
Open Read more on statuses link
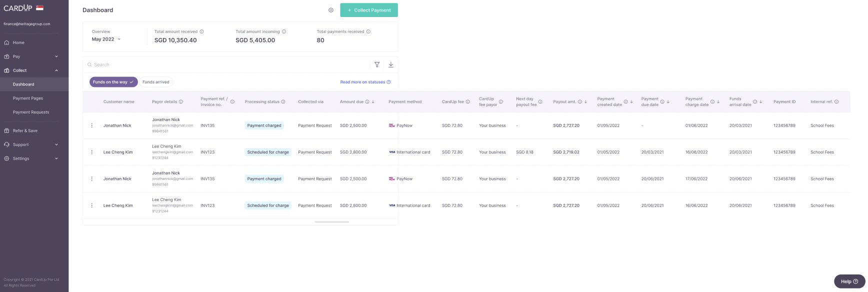(365, 82)
